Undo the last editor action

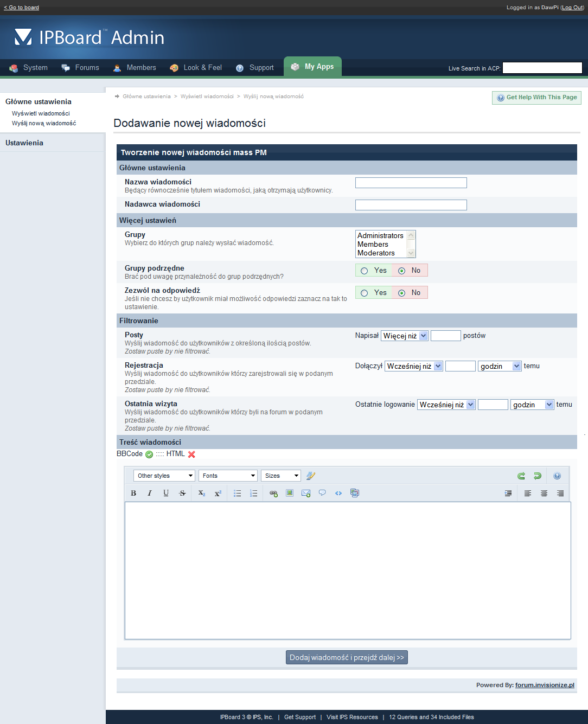(x=521, y=476)
